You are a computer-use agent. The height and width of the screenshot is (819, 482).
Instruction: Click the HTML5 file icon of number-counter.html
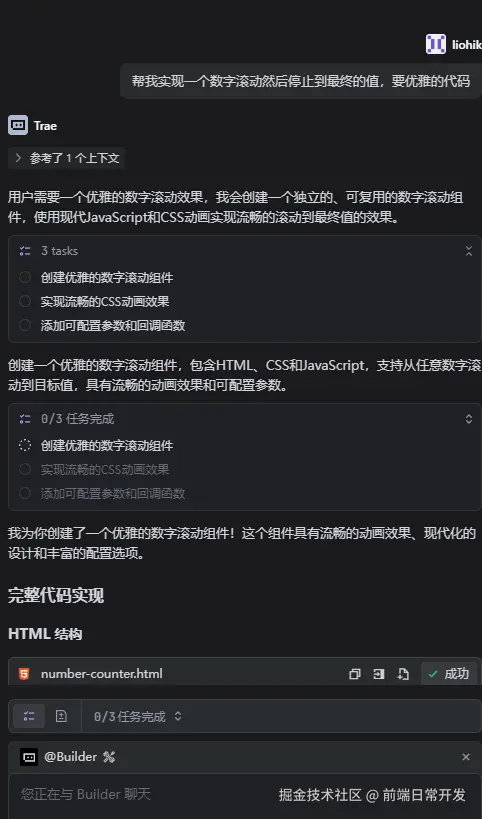coord(24,674)
